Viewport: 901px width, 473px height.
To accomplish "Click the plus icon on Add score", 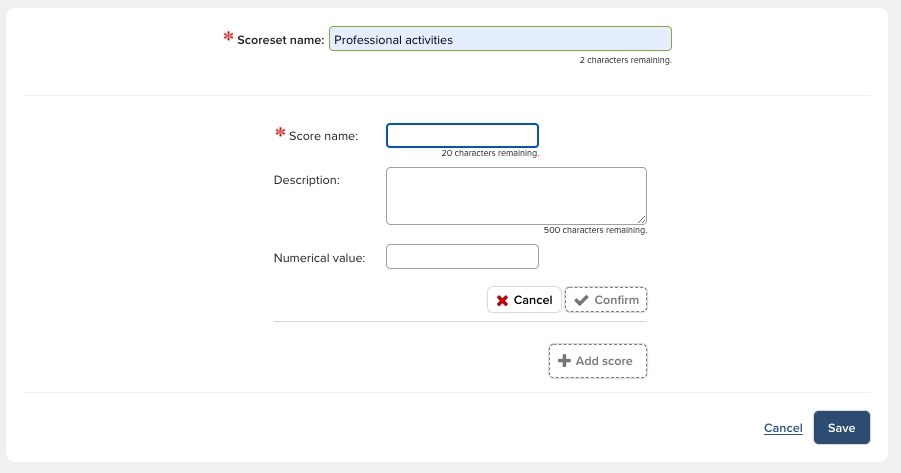I will (x=564, y=361).
